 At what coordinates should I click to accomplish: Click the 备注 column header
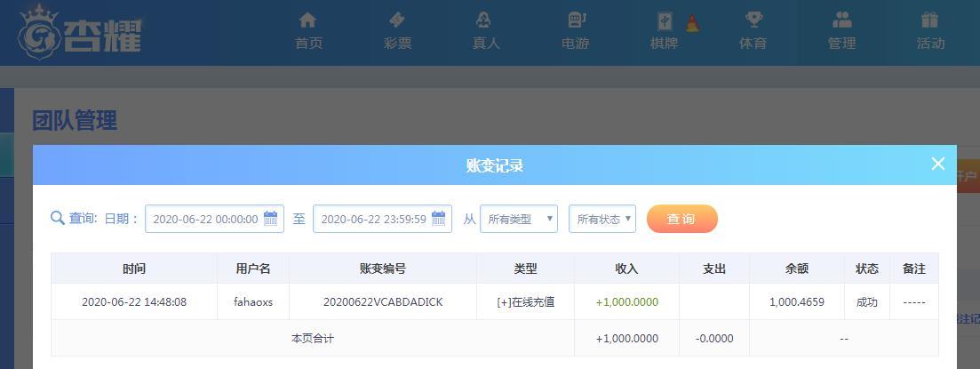click(913, 269)
